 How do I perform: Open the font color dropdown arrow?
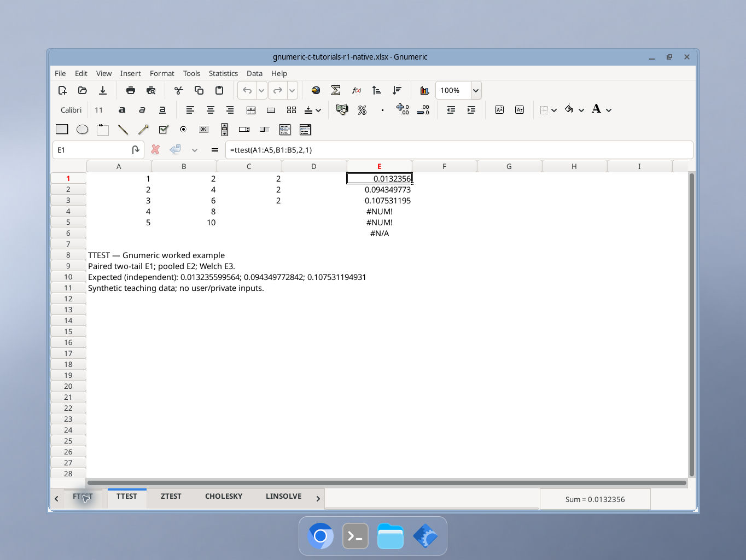[609, 110]
